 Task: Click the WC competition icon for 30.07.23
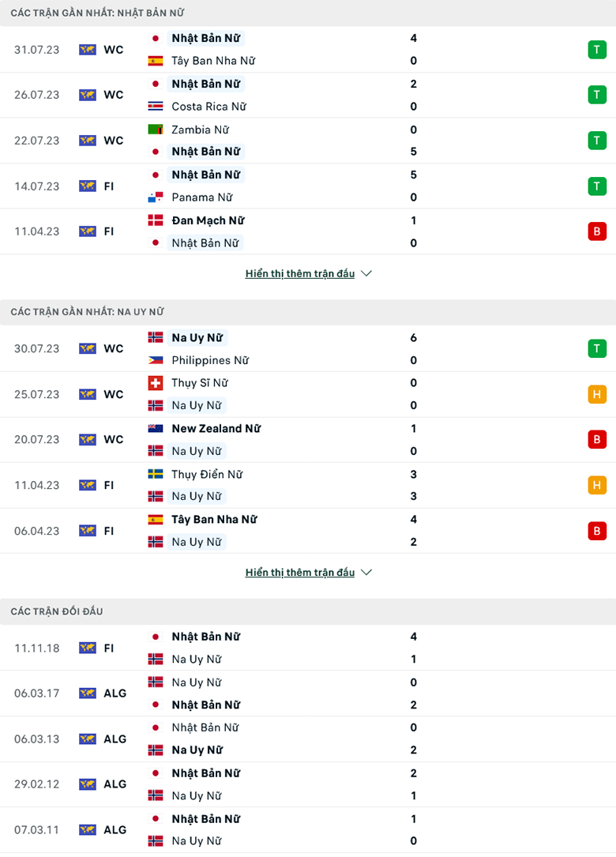(88, 349)
